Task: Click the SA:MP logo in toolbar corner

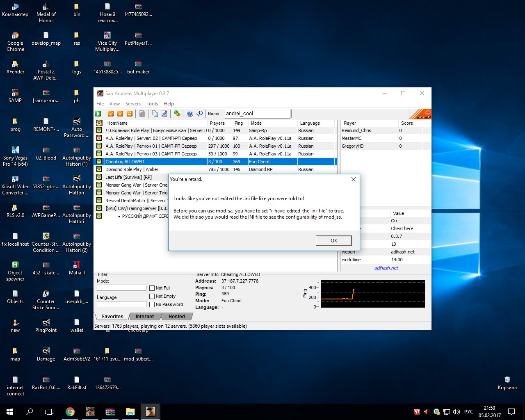Action: (420, 114)
